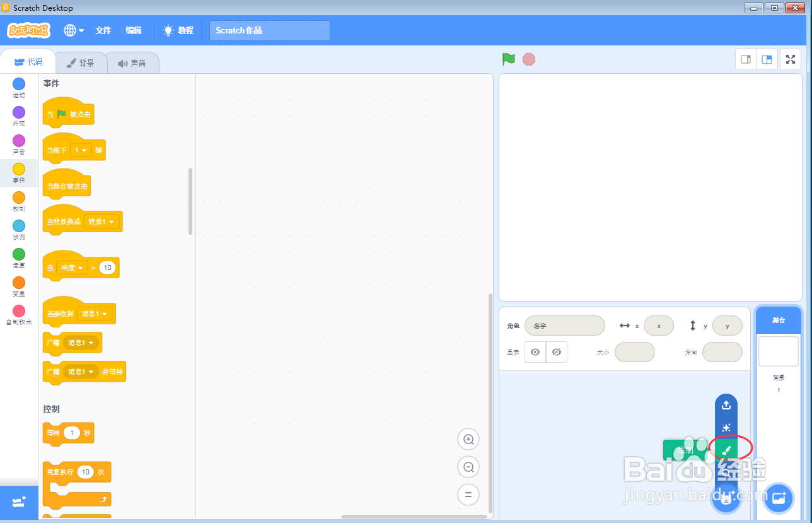Click the 1 field in 等待 block
Viewport: 812px width, 523px height.
click(72, 433)
